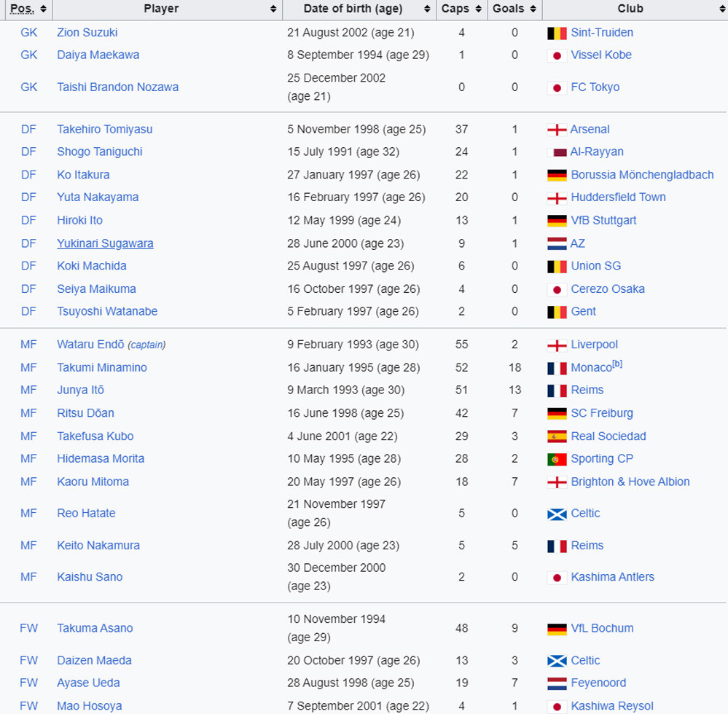
Task: Open Takehiro Tomiyasu player page
Action: click(x=104, y=130)
